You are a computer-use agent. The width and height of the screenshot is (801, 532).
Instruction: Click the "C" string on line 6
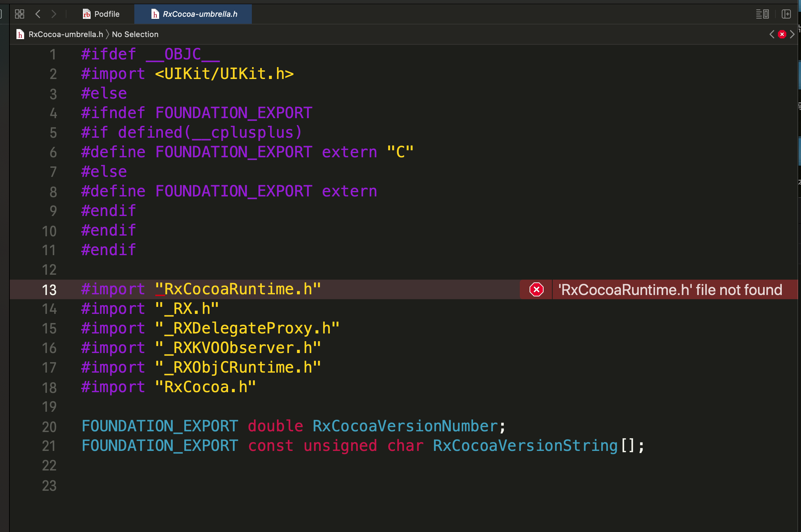400,152
